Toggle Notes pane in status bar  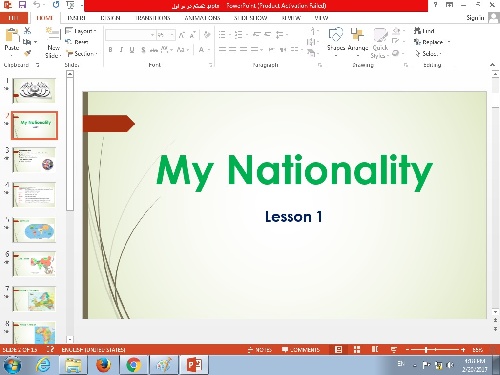coord(260,349)
